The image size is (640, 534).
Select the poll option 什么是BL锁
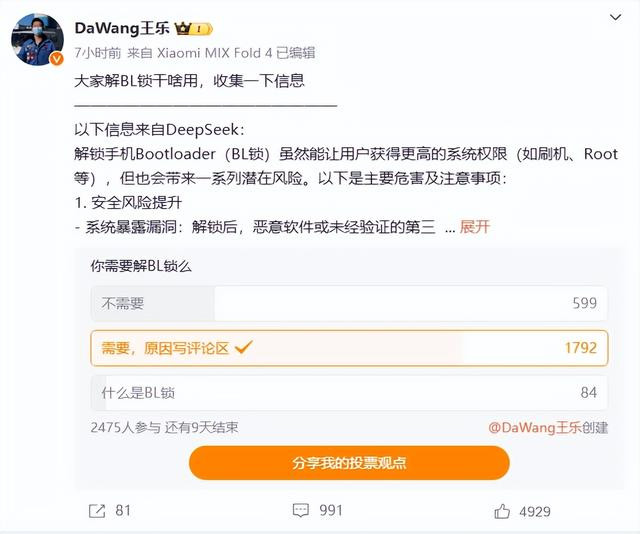pyautogui.click(x=349, y=393)
